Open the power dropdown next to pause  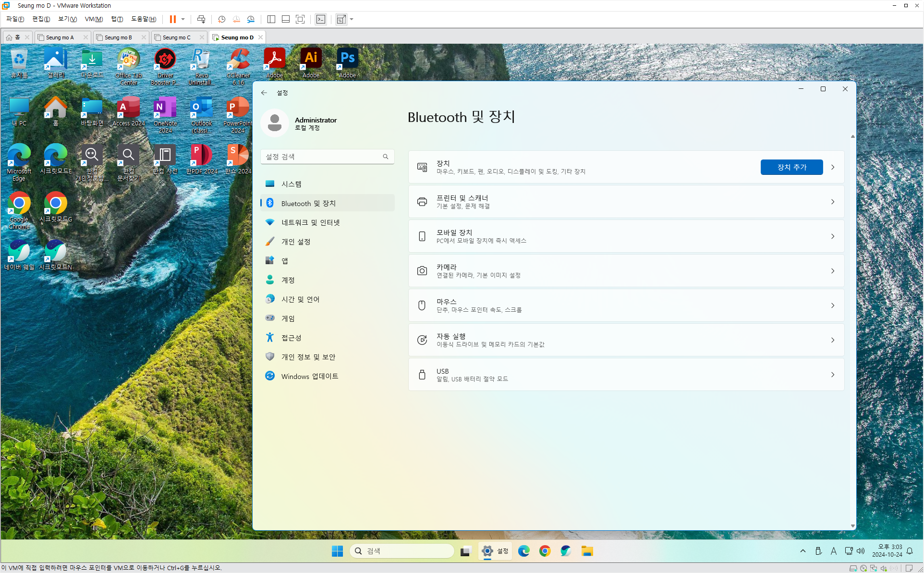click(183, 19)
